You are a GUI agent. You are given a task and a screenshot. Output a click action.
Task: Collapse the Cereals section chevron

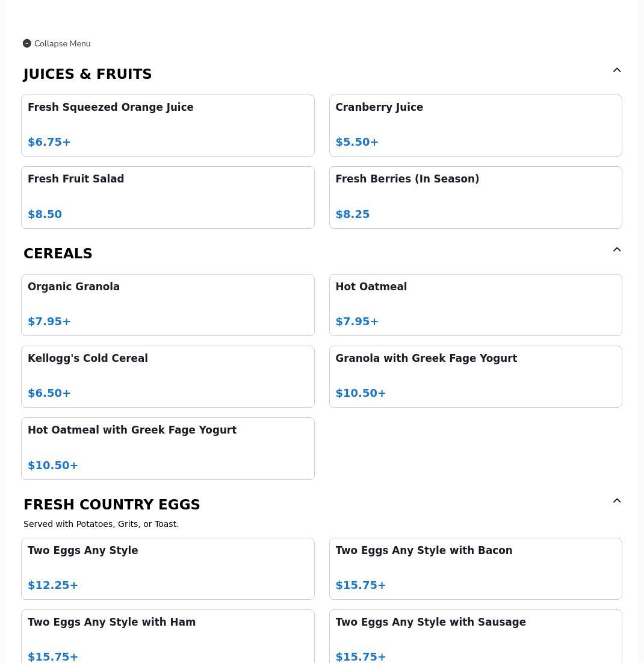(x=617, y=250)
